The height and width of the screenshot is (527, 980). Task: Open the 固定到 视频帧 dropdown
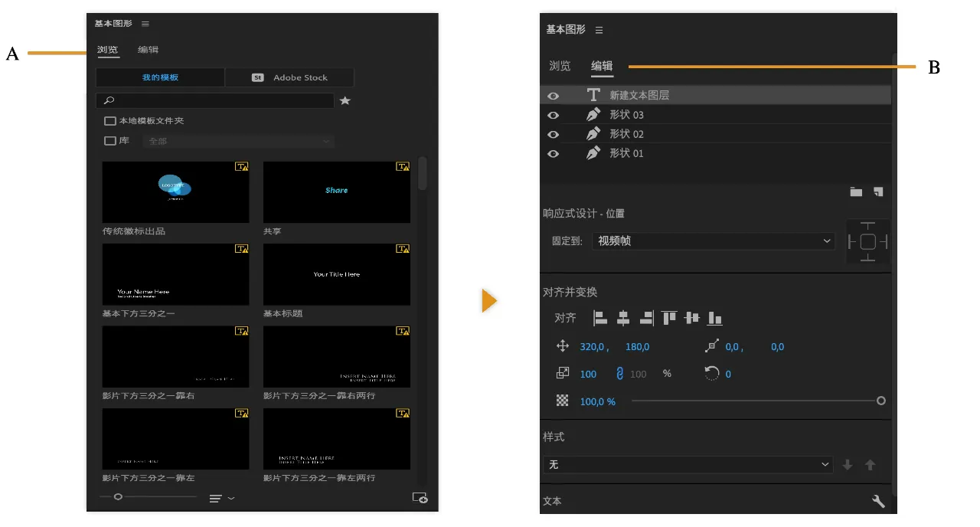(x=713, y=241)
